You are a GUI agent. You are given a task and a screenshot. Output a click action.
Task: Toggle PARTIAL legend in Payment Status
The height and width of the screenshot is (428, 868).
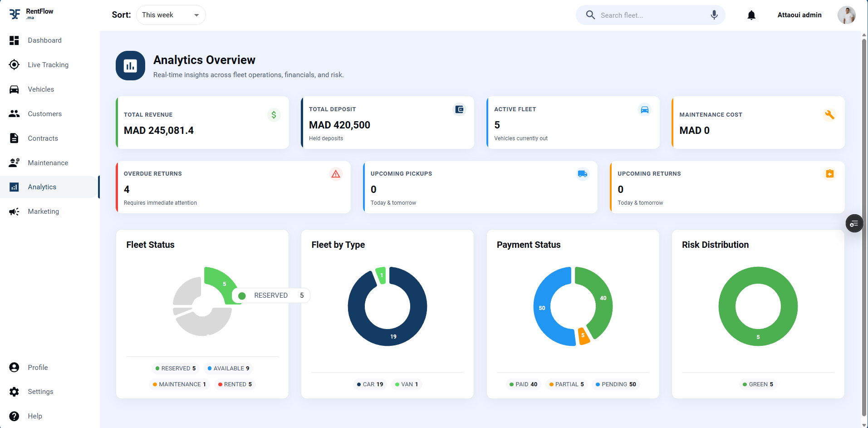(x=567, y=384)
